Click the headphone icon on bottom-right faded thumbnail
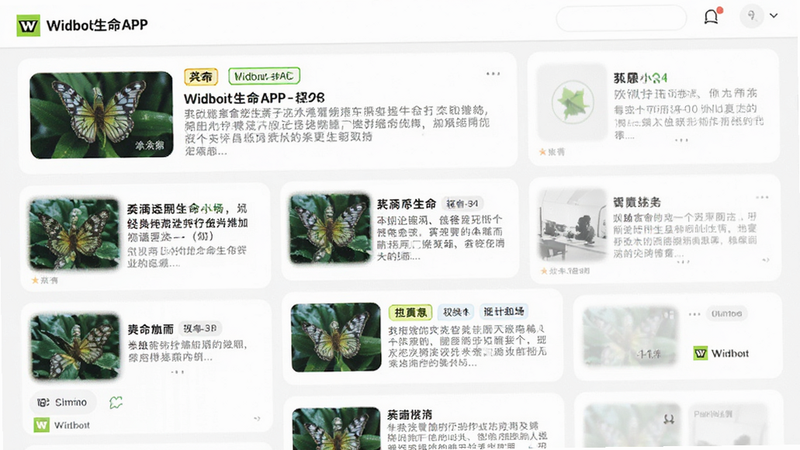The width and height of the screenshot is (800, 450). [669, 419]
